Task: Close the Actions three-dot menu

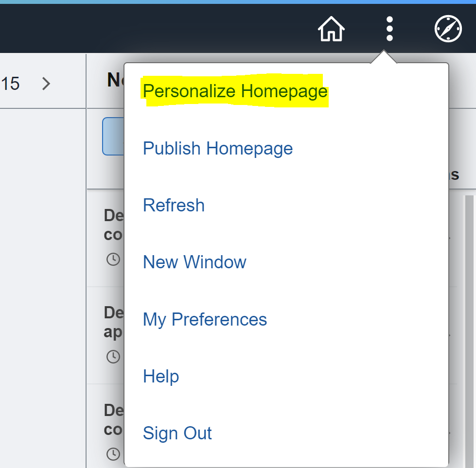Action: pyautogui.click(x=389, y=29)
